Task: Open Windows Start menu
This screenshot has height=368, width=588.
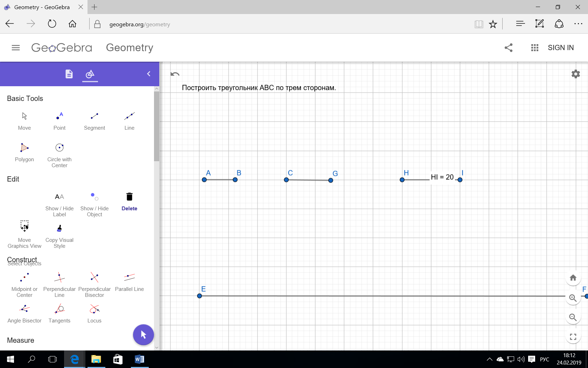Action: coord(10,359)
